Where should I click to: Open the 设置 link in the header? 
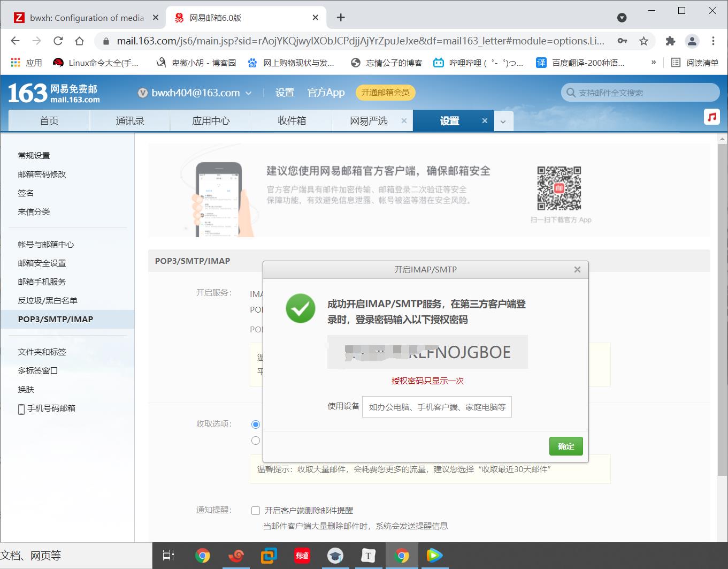(285, 93)
